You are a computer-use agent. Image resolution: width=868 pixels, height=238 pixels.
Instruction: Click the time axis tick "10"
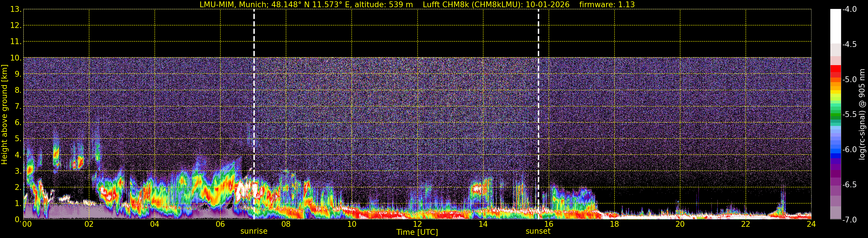pos(352,224)
